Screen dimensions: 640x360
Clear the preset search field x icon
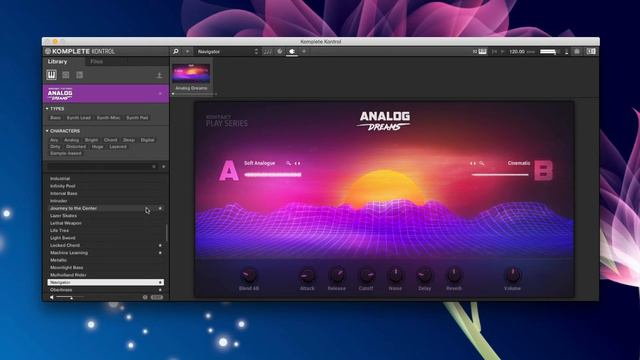tap(154, 167)
